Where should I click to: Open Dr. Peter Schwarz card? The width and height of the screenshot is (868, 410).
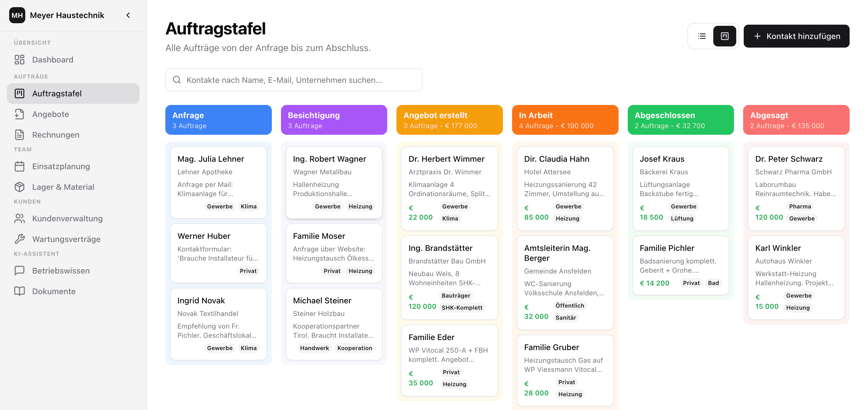[x=796, y=188]
